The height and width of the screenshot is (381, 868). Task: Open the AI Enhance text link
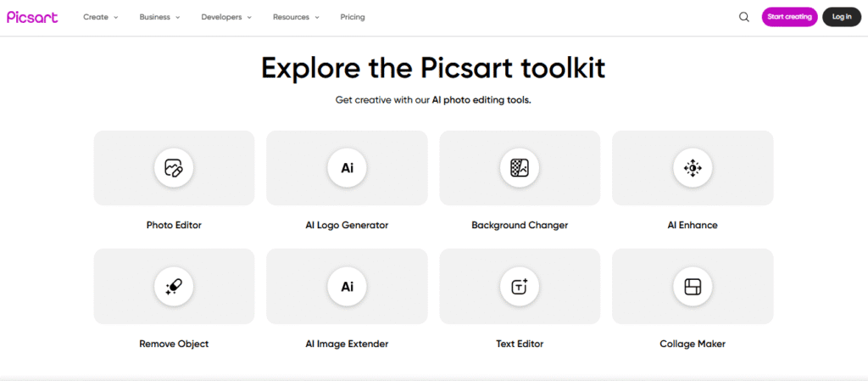693,226
